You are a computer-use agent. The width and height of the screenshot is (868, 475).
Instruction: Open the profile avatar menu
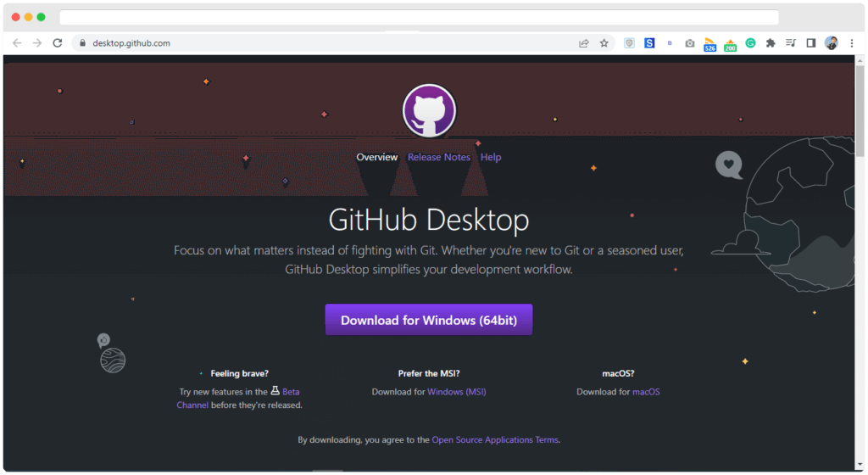(832, 43)
